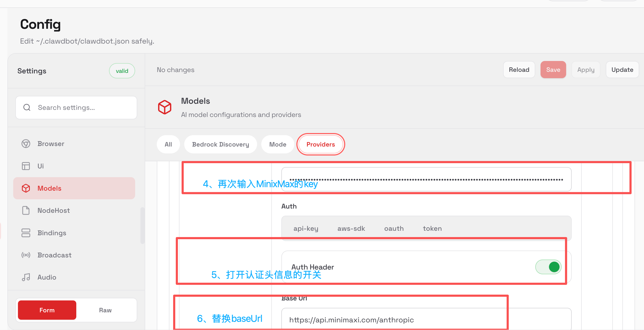
Task: Click the Base Url input field
Action: coord(396,320)
